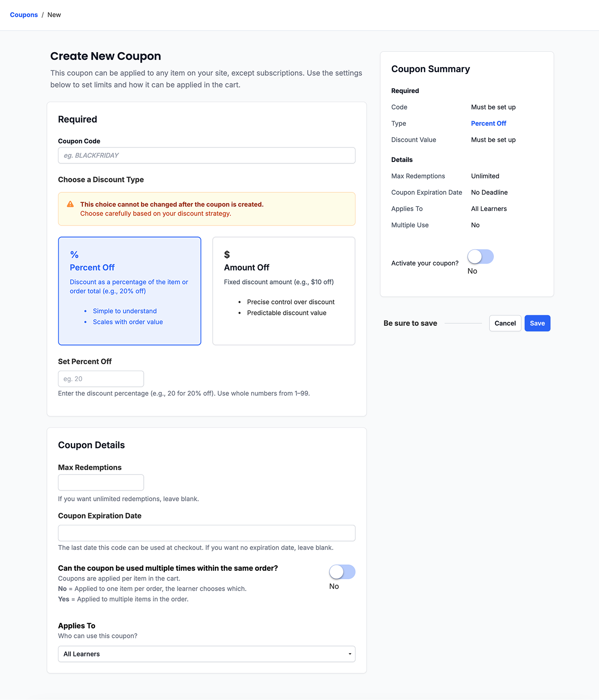599x700 pixels.
Task: Focus the Coupon Code input field
Action: click(x=207, y=156)
